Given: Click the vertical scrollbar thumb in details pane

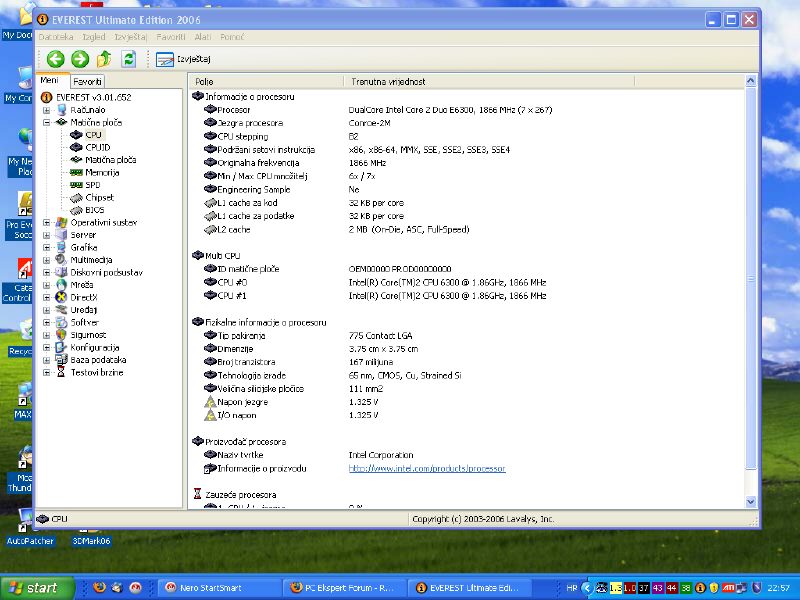Looking at the screenshot, I should 751,279.
